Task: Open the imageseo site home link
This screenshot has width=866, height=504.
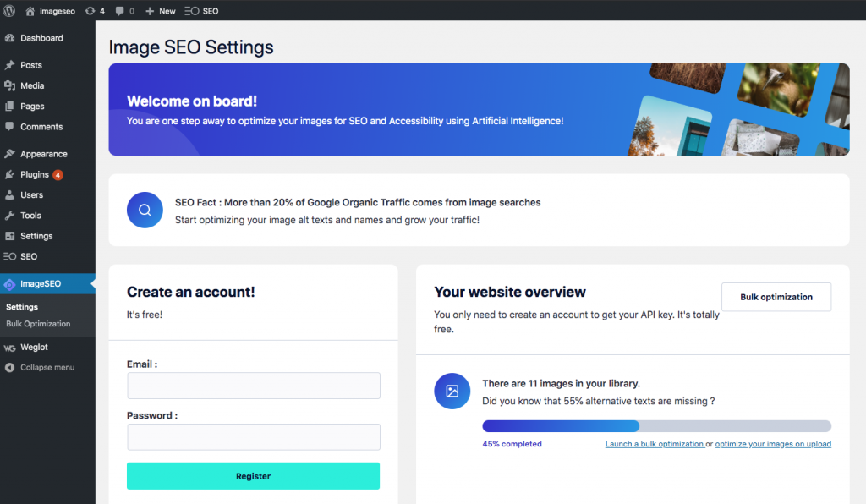Action: 50,11
